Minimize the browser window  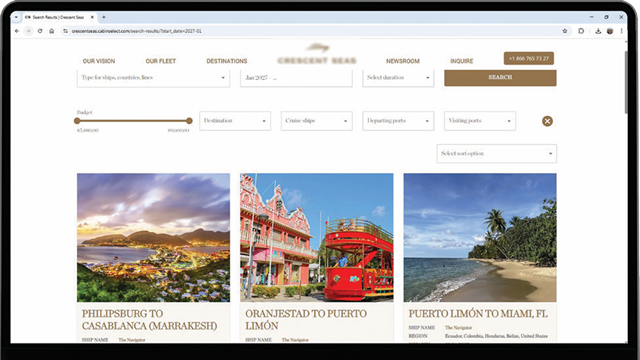click(591, 17)
